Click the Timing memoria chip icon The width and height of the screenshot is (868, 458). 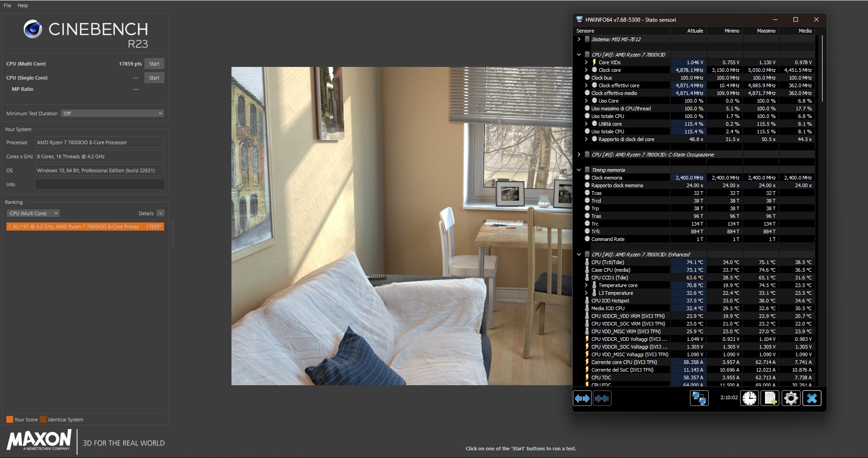tap(587, 170)
